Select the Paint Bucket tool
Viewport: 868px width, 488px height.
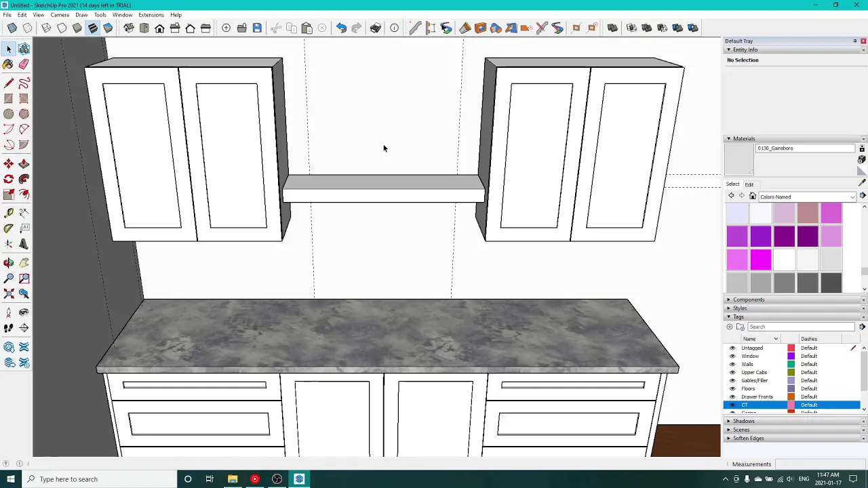tap(8, 64)
